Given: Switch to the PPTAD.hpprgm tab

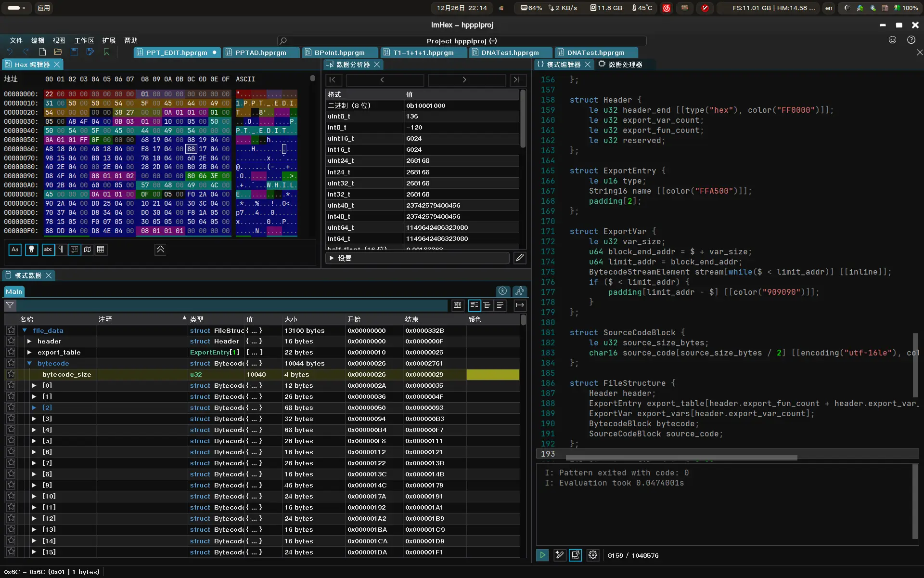Looking at the screenshot, I should [x=260, y=53].
